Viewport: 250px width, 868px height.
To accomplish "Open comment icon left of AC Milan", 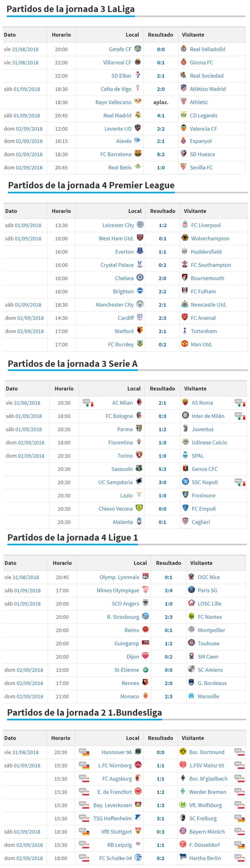I will pos(88,403).
